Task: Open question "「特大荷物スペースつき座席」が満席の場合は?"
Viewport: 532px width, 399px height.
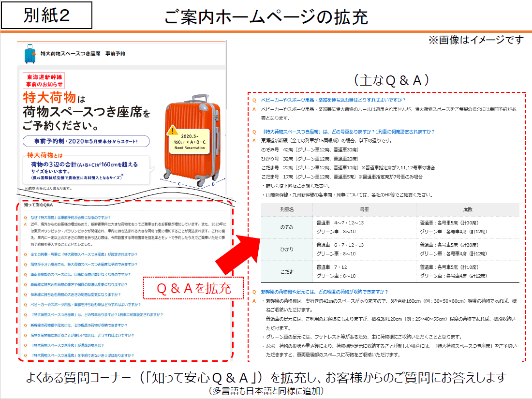Action: pyautogui.click(x=68, y=345)
